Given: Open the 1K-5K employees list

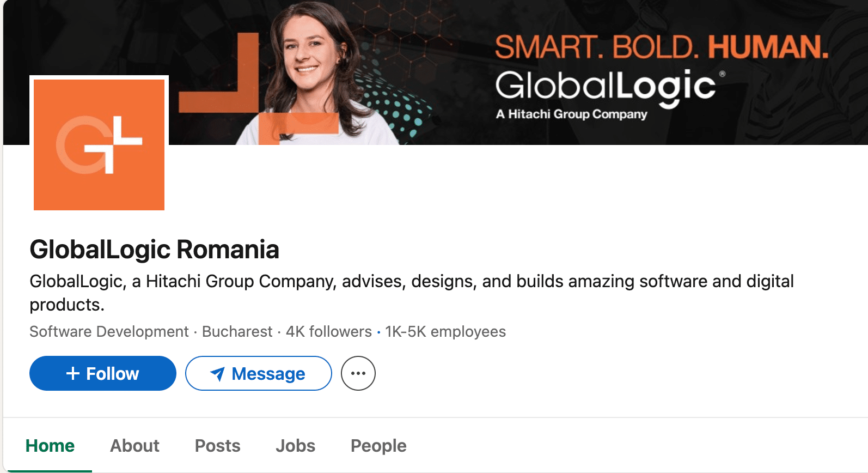Looking at the screenshot, I should point(444,331).
